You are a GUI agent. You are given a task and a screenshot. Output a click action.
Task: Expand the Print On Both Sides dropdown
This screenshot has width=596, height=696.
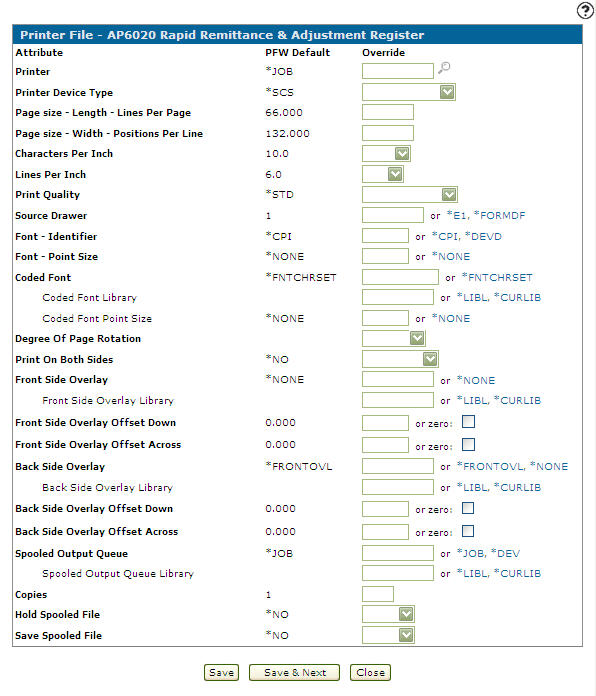coord(400,359)
